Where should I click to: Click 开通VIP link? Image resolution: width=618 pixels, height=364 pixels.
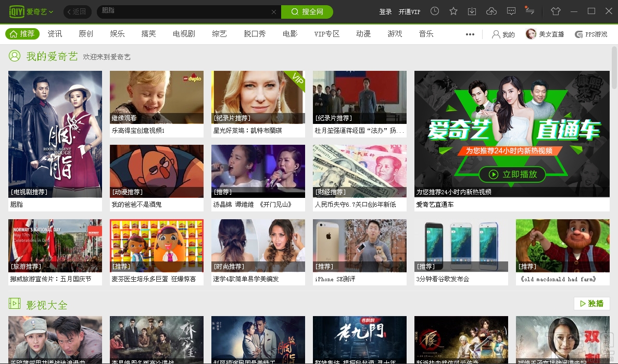pos(409,12)
